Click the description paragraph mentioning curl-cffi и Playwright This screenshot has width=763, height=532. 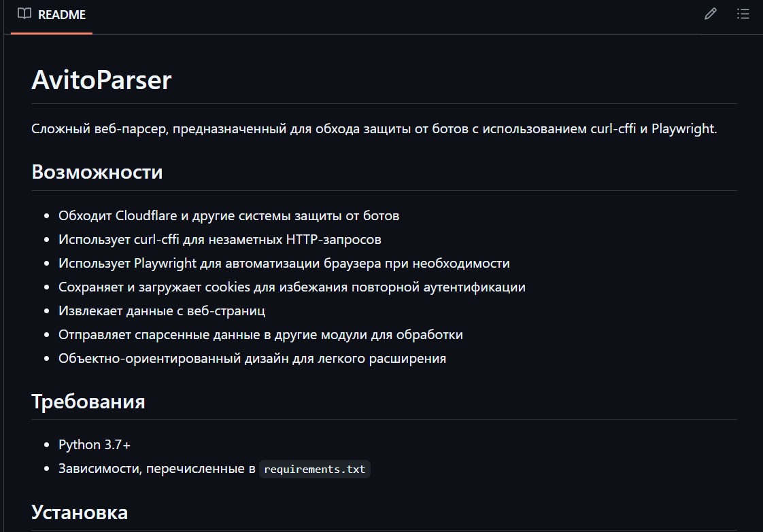[374, 128]
